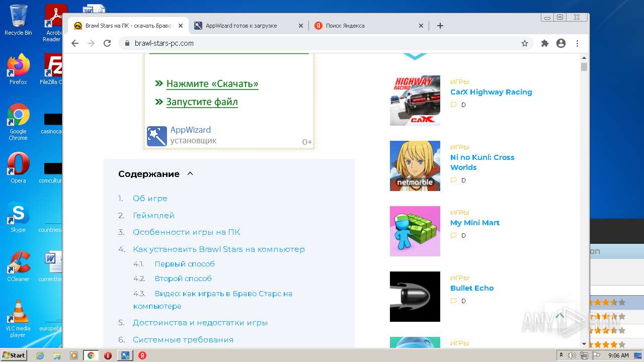This screenshot has width=644, height=362.
Task: Close the Поиск Яндекса tab
Action: point(421,26)
